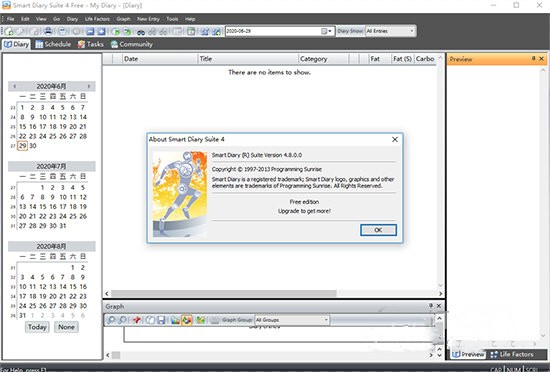Click the first magnifier zoom icon in Graph toolbar
Viewport: 550px width, 372px height.
[x=111, y=320]
